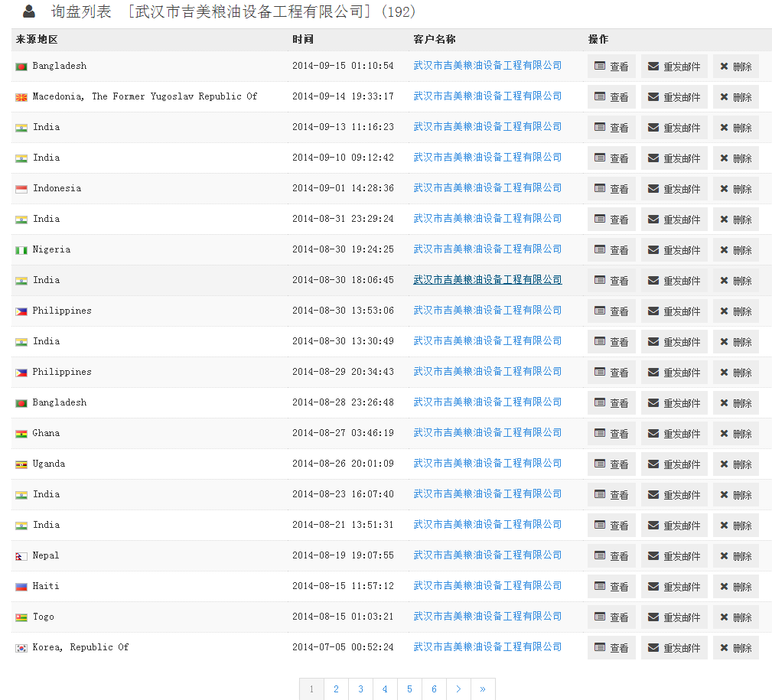
Task: Jump to page 6 in pagination
Action: click(434, 689)
